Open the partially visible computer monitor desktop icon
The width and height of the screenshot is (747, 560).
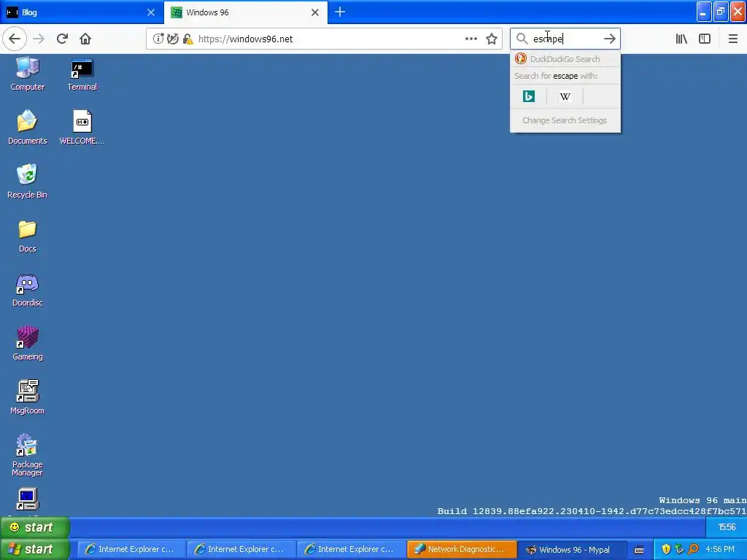coord(27,501)
